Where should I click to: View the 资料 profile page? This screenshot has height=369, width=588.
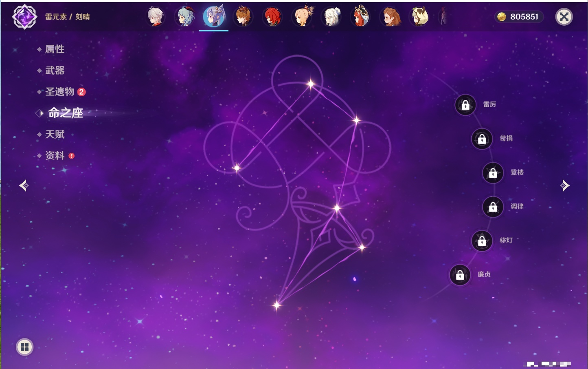[55, 155]
